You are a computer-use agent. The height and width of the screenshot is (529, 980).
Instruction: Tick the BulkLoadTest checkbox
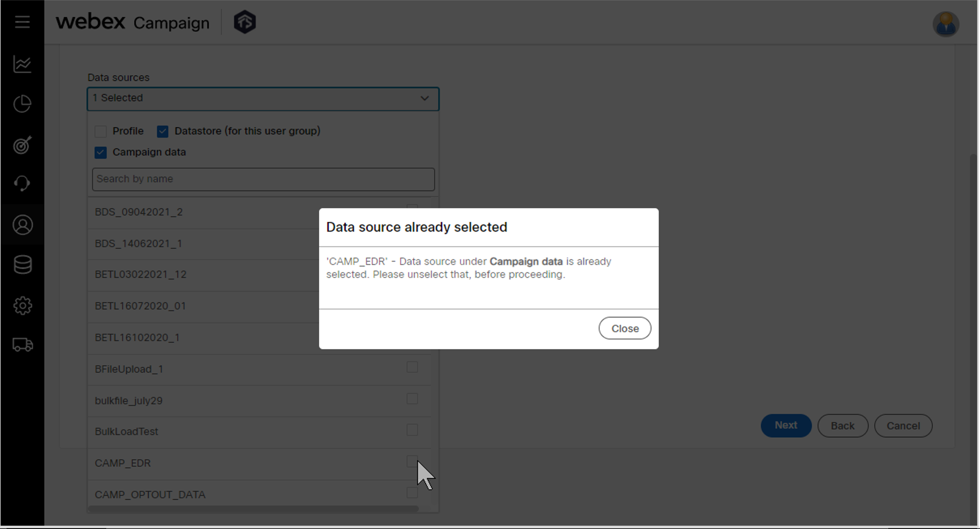coord(412,430)
